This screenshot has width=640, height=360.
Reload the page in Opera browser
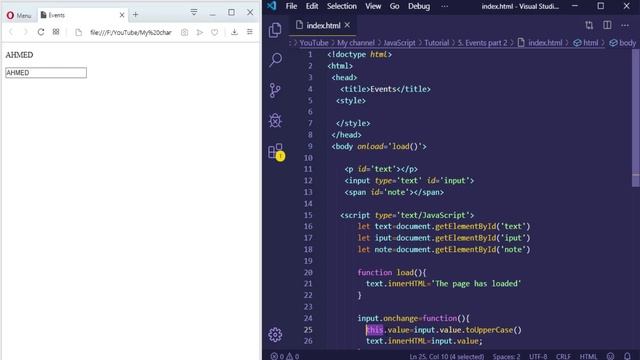[41, 32]
